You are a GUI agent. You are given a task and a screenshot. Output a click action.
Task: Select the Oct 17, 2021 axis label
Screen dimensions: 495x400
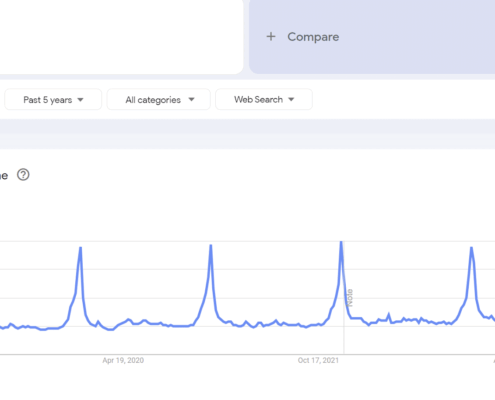(318, 360)
